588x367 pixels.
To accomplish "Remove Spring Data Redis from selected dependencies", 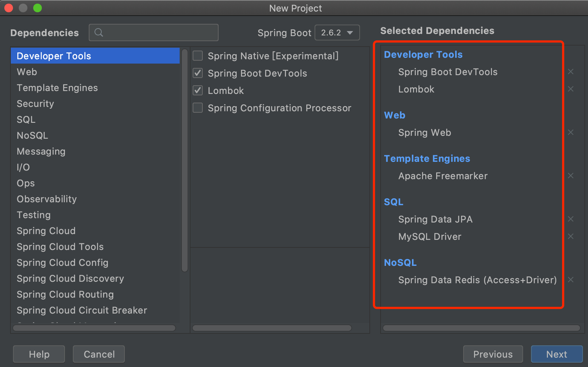I will (571, 280).
